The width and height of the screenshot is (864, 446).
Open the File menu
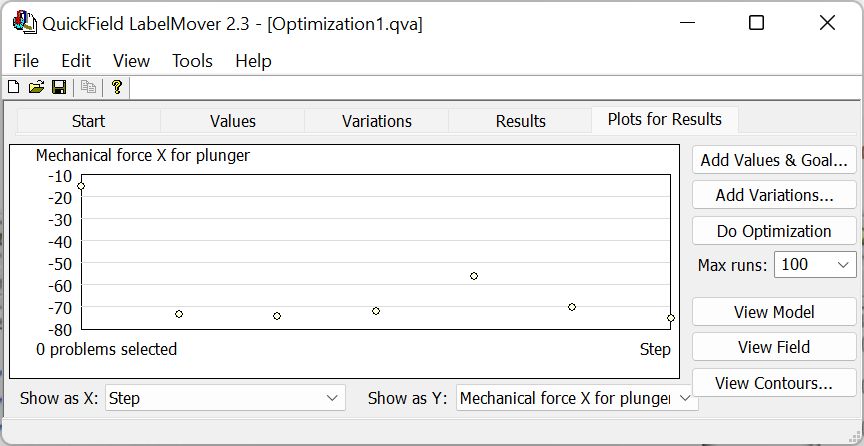(26, 61)
